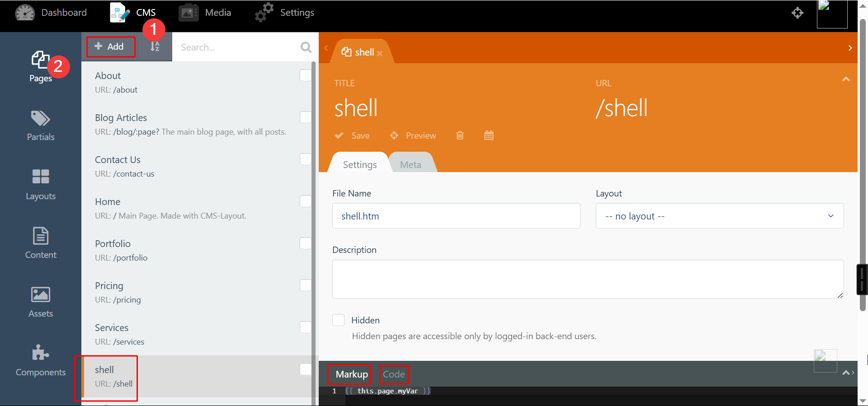Image resolution: width=868 pixels, height=406 pixels.
Task: Go to Content section in sidebar
Action: pyautogui.click(x=40, y=243)
